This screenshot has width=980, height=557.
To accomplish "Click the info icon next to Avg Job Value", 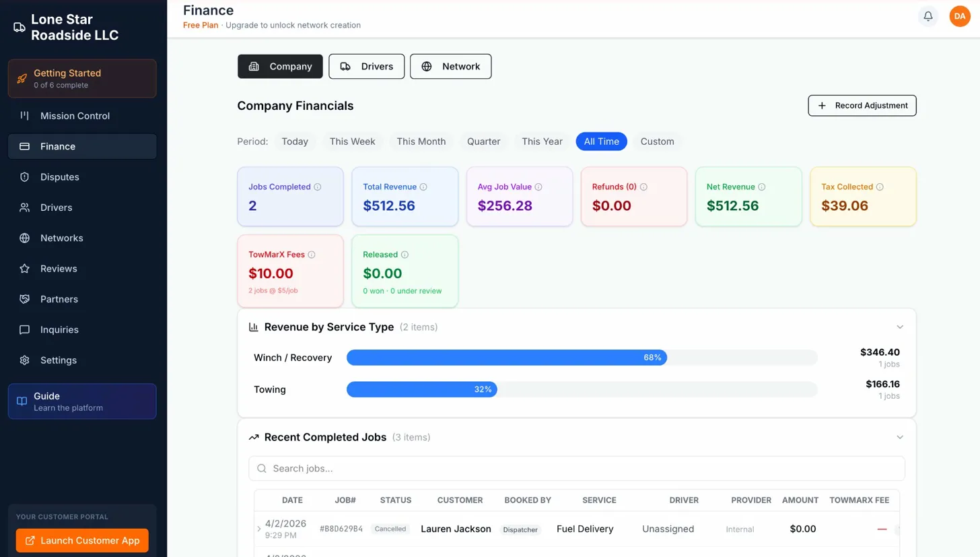I will point(538,187).
